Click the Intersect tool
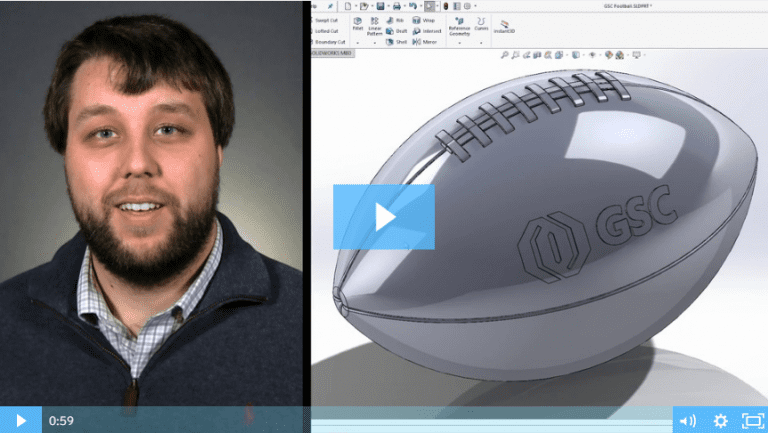768x433 pixels. 425,30
